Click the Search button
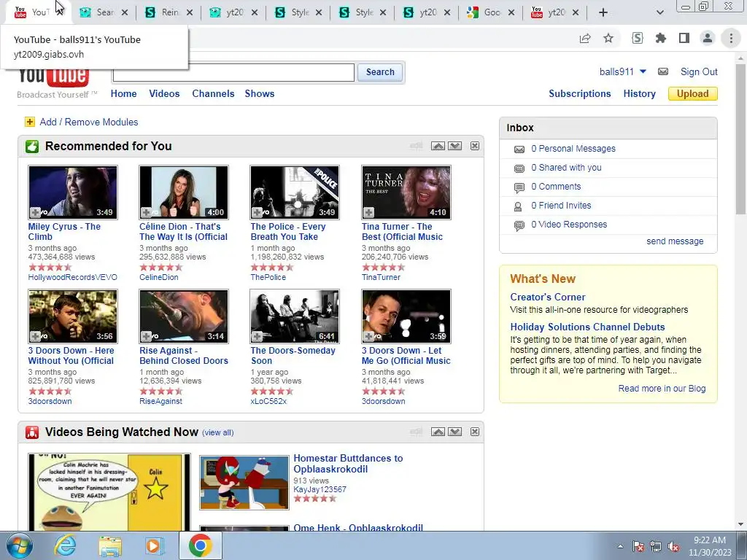The width and height of the screenshot is (747, 560). [x=380, y=72]
